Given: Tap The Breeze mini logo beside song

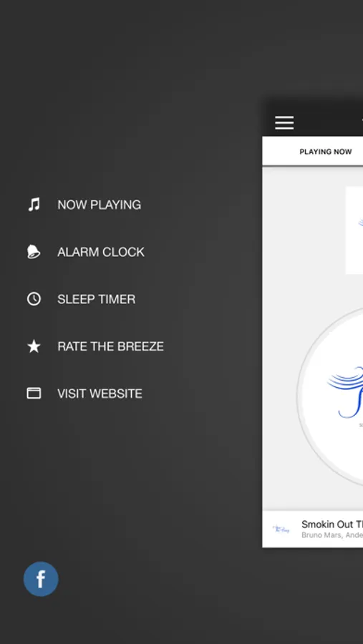Looking at the screenshot, I should point(281,530).
